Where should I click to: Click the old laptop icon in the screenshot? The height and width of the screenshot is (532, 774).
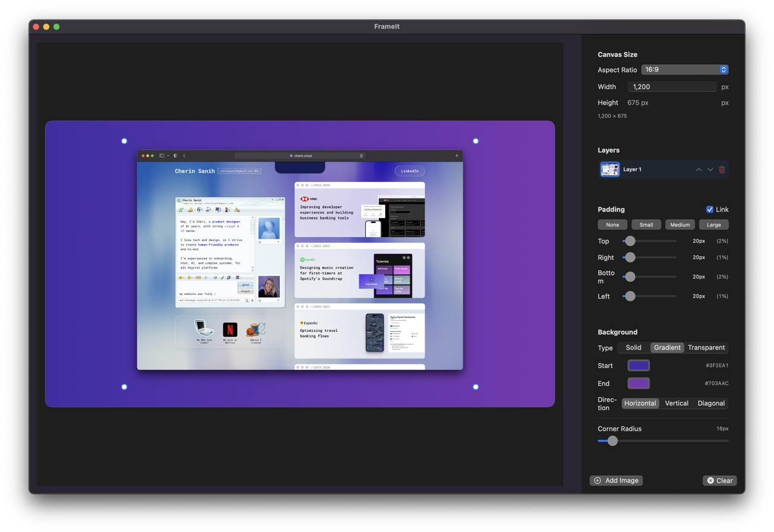pyautogui.click(x=204, y=328)
